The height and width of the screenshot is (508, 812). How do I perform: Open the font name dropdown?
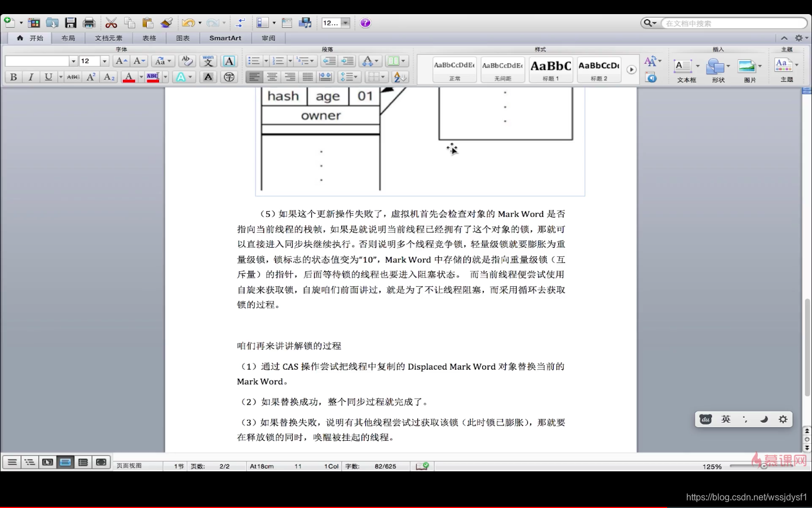(x=73, y=61)
